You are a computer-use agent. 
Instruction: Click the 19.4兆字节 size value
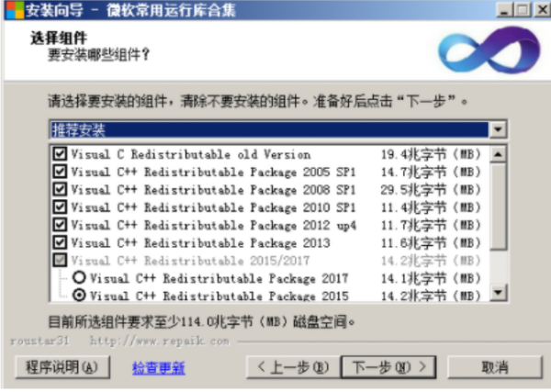[431, 154]
